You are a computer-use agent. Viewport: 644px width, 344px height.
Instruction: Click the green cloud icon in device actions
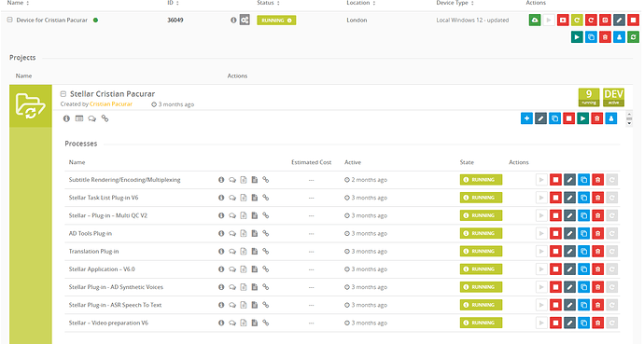(535, 21)
